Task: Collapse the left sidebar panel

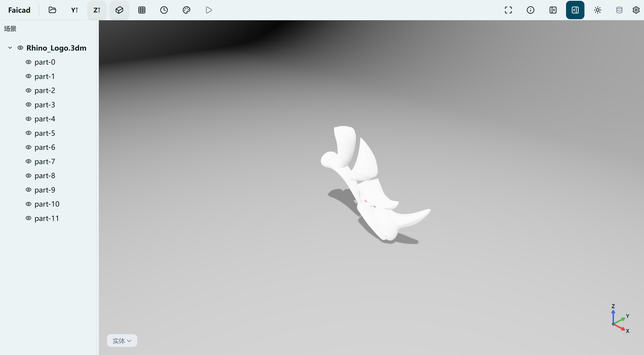Action: tap(553, 10)
